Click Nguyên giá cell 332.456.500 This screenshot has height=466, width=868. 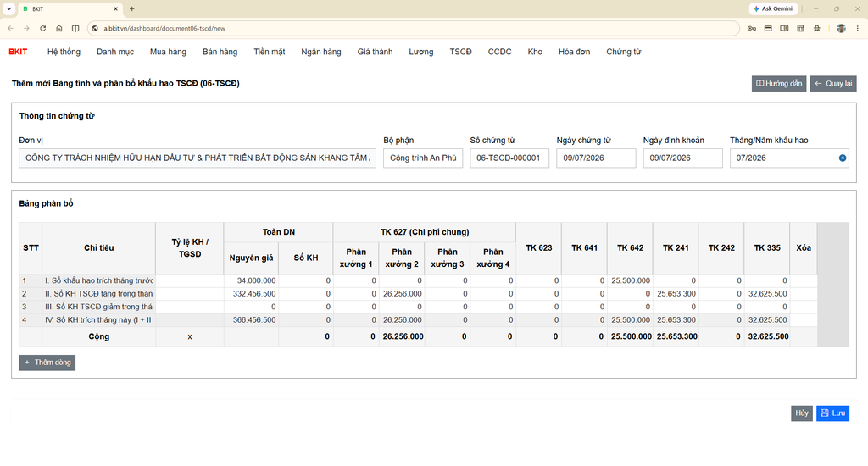[251, 294]
